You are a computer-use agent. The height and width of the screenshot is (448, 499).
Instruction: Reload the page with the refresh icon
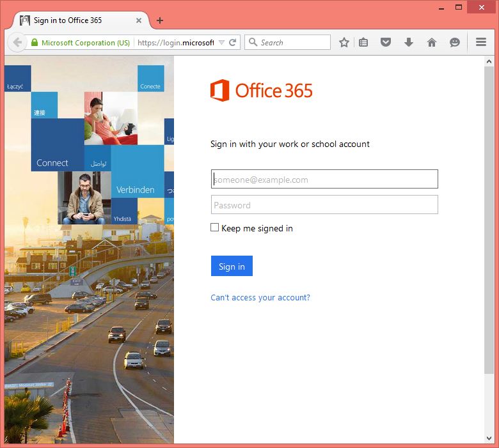point(233,42)
